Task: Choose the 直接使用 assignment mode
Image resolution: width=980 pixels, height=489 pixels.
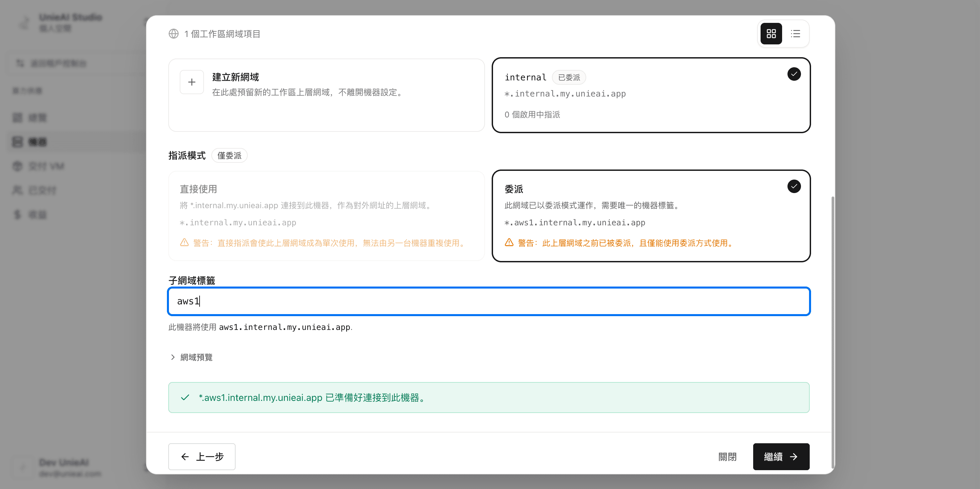Action: [326, 216]
